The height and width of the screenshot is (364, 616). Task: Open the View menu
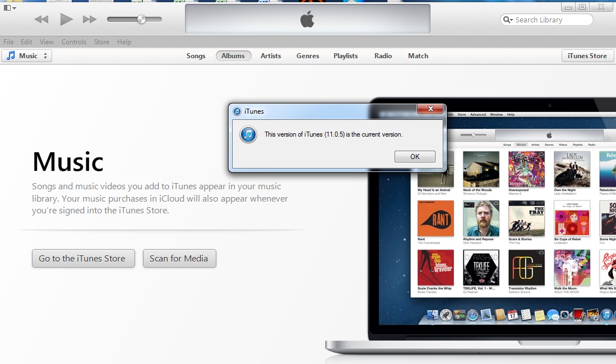pyautogui.click(x=47, y=41)
